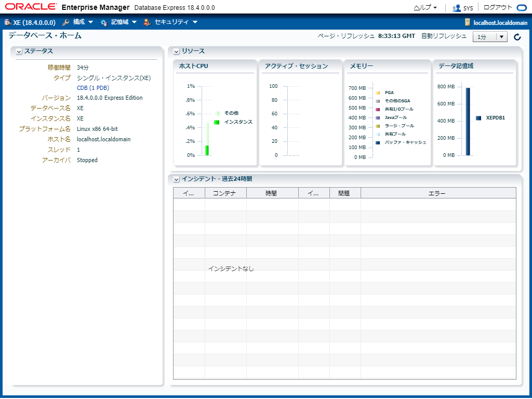Click the SYS user people icon
The width and height of the screenshot is (532, 399).
tap(456, 8)
